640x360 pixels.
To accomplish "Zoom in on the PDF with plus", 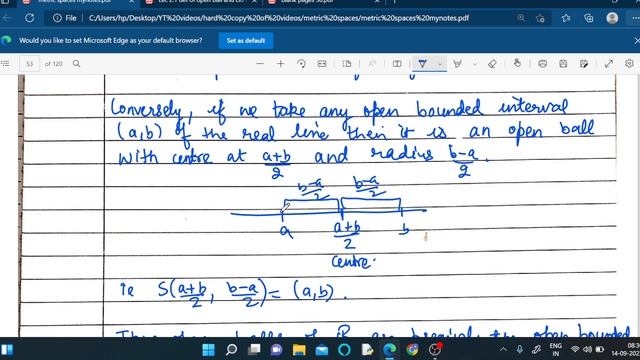I will [x=280, y=64].
